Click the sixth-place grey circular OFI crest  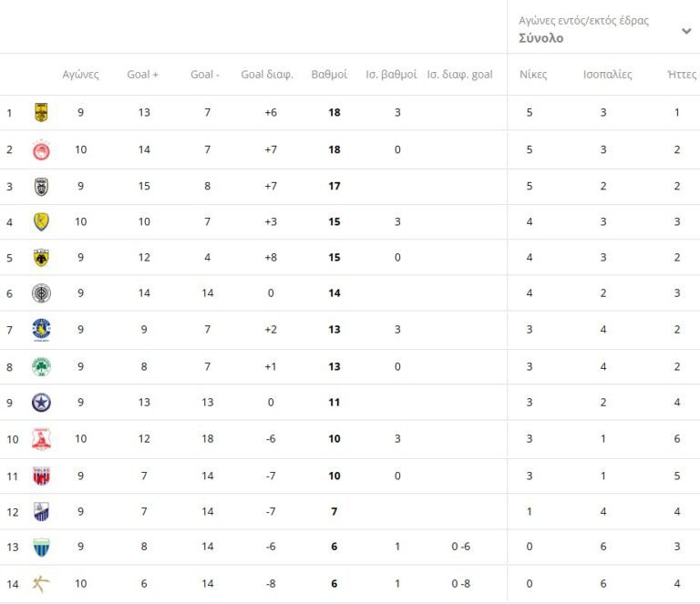pyautogui.click(x=41, y=294)
